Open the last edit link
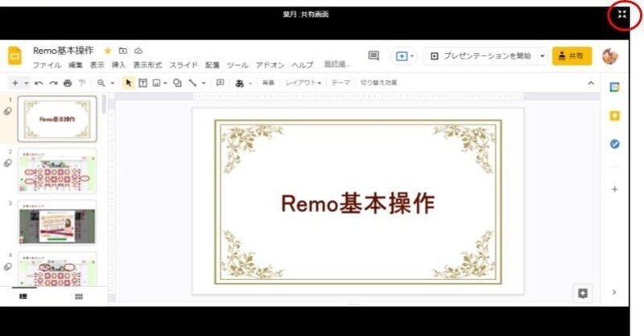The height and width of the screenshot is (336, 644). 336,64
